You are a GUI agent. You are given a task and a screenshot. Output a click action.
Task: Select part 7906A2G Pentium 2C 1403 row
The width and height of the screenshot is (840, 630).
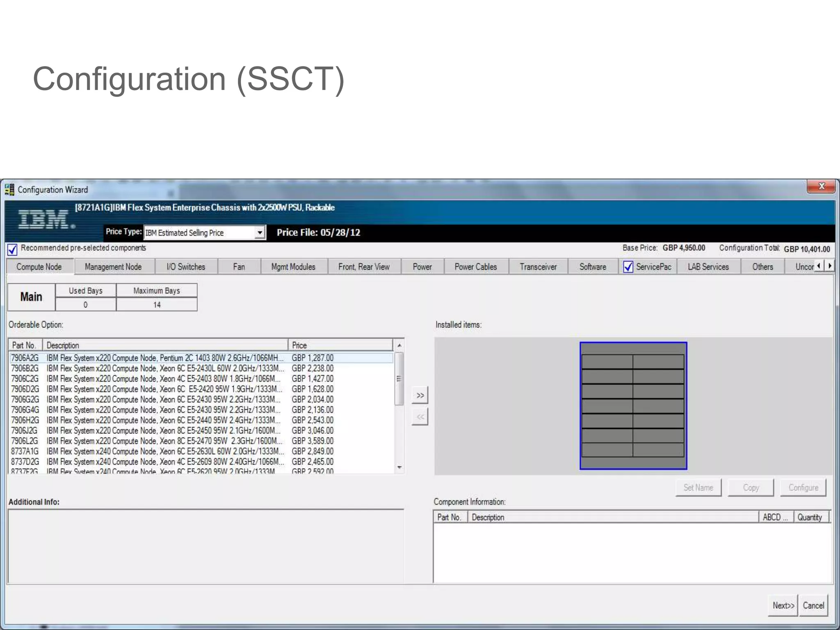point(201,358)
